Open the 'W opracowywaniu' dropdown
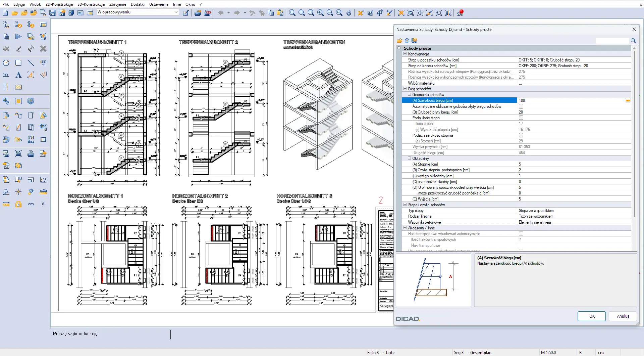644x356 pixels. point(176,12)
